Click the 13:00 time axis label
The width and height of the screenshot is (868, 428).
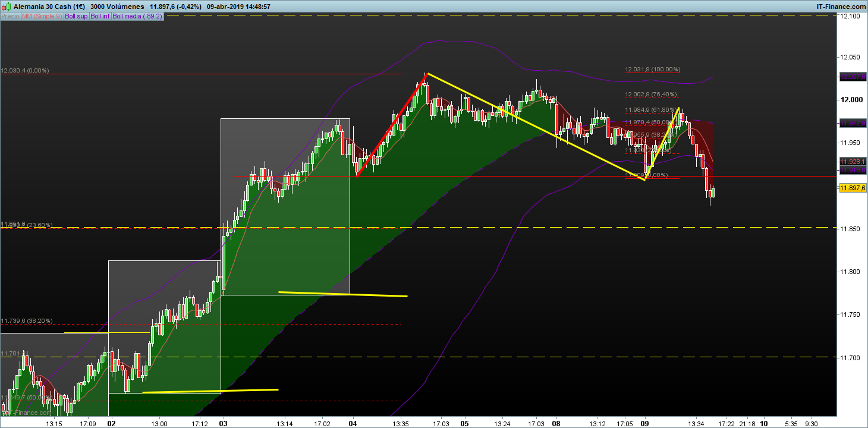159,424
